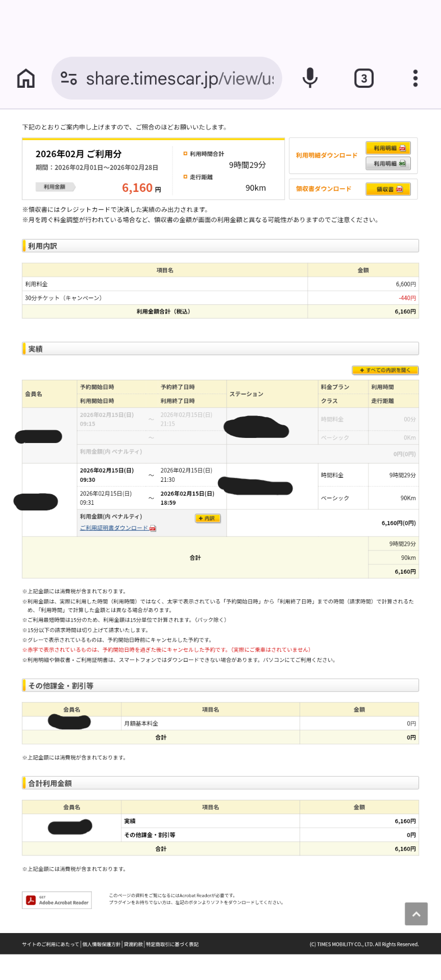This screenshot has width=441, height=980.
Task: Click the 実績 section header
Action: pyautogui.click(x=220, y=349)
